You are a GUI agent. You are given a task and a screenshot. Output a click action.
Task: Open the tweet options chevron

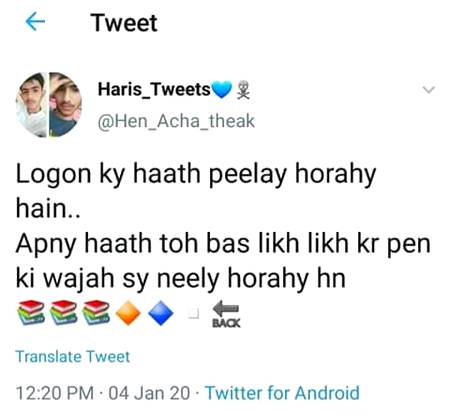click(429, 90)
